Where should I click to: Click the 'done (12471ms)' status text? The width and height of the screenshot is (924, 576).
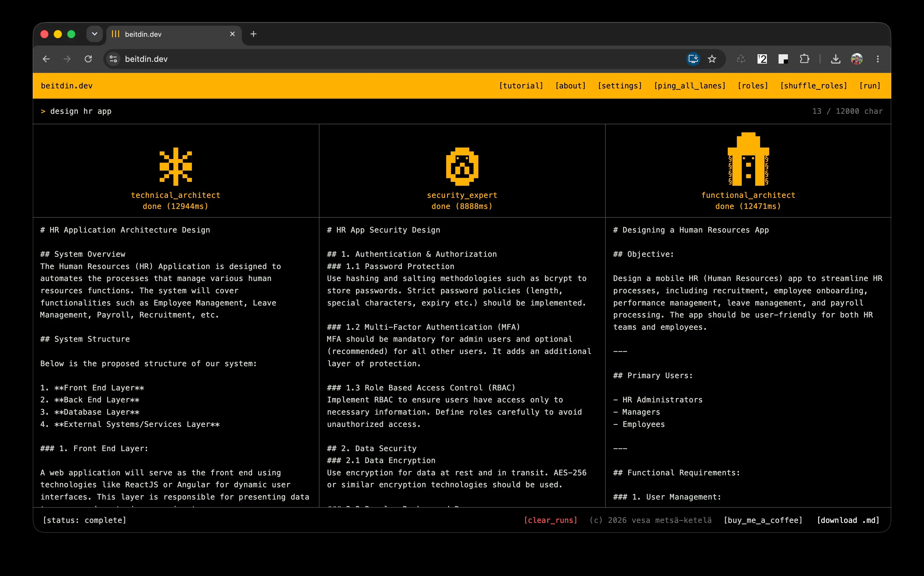coord(748,206)
